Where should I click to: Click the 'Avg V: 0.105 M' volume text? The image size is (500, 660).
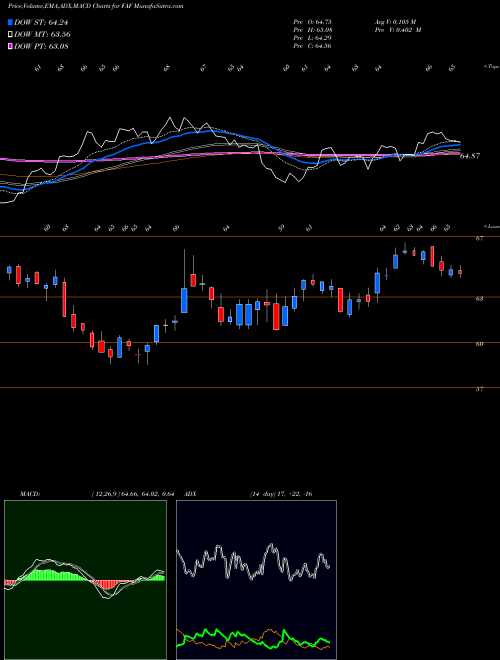point(397,22)
